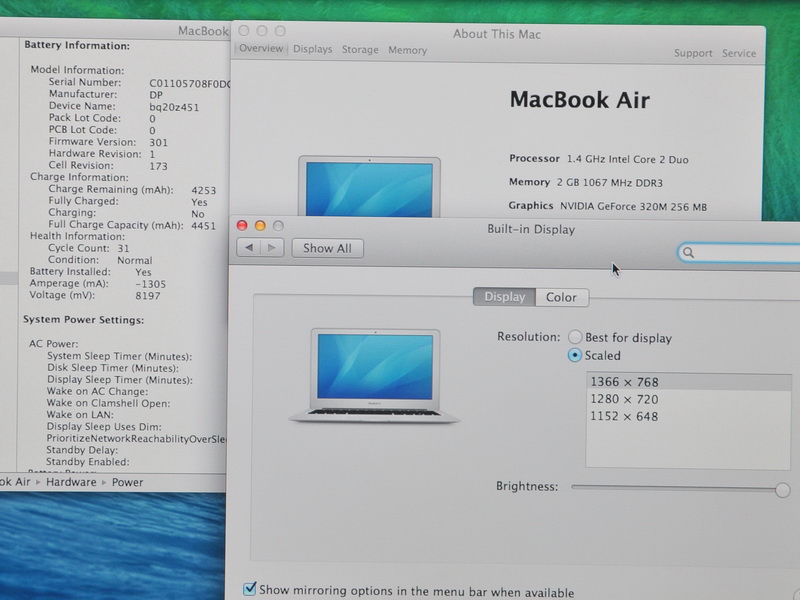
Task: Click the back arrow in Built-in Display toolbar
Action: tap(249, 248)
